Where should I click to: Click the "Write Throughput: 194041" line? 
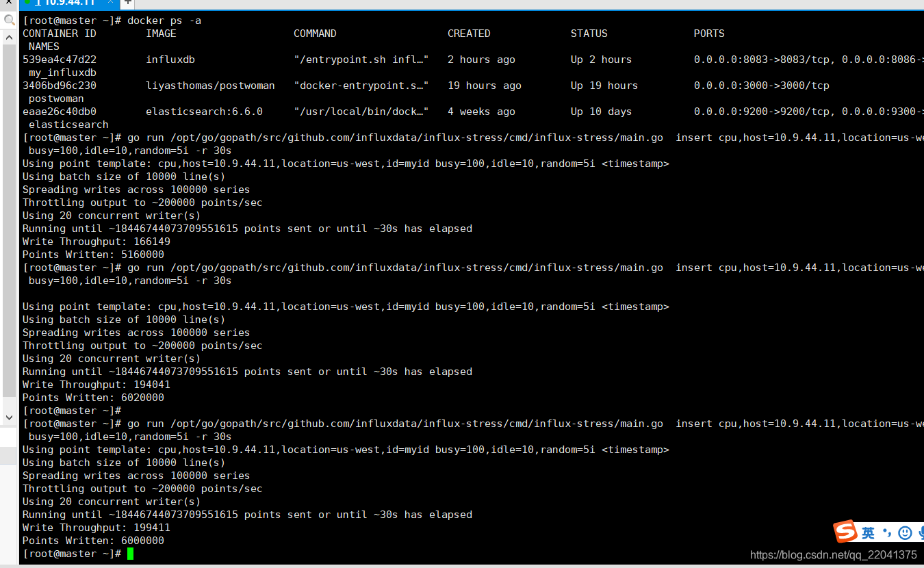point(97,385)
